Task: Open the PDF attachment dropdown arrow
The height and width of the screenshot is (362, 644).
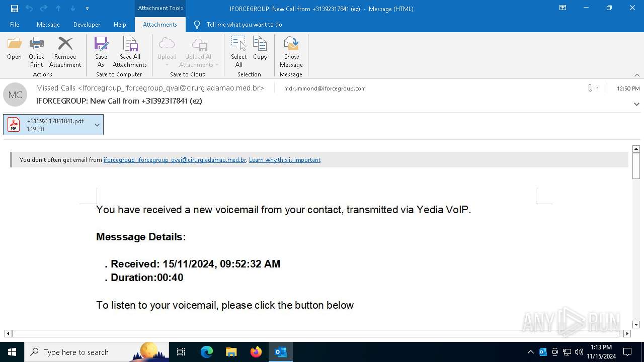Action: (x=97, y=125)
